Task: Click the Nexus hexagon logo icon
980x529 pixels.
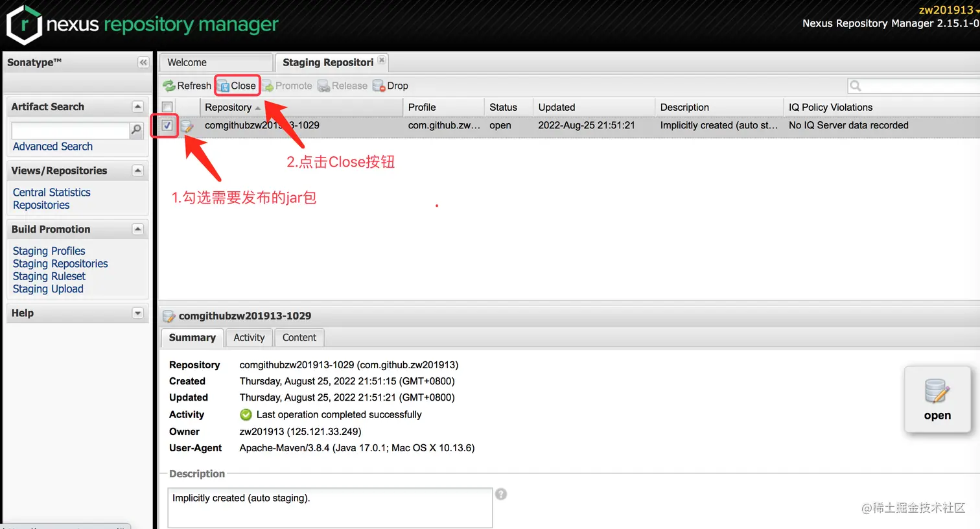Action: [25, 25]
